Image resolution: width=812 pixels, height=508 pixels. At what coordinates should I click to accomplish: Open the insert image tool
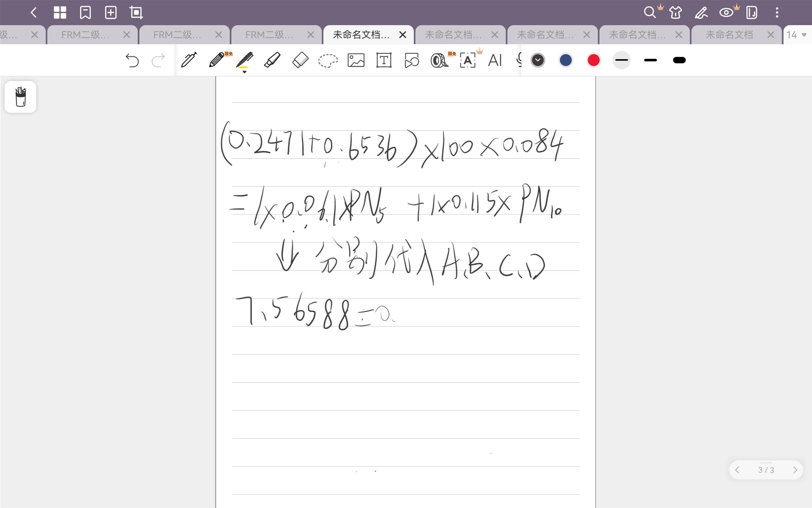tap(356, 60)
